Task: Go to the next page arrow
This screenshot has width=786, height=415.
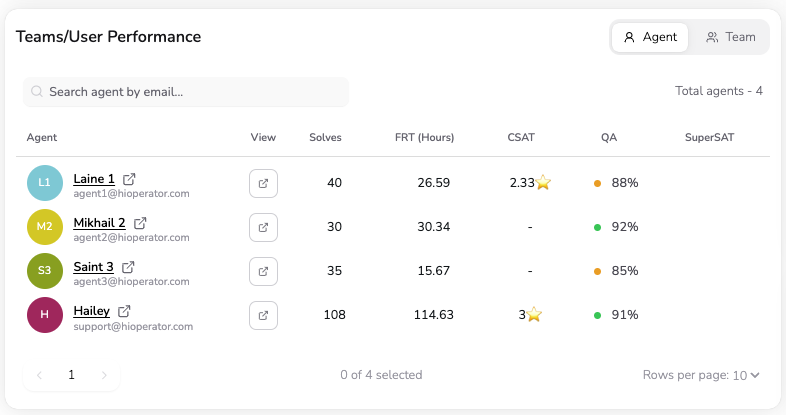Action: pos(103,375)
